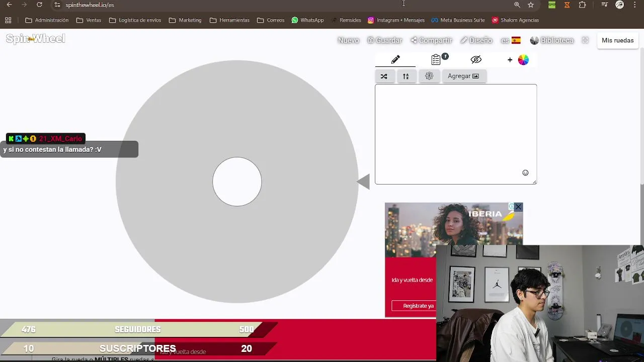644x362 pixels.
Task: Open the emoji picker in entries box
Action: [525, 173]
